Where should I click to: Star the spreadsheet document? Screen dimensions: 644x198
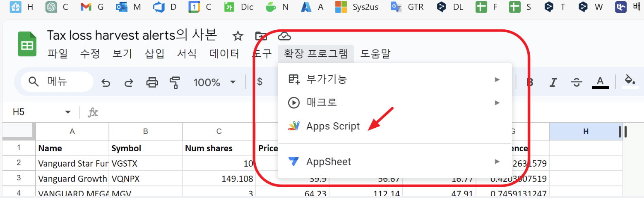coord(238,36)
